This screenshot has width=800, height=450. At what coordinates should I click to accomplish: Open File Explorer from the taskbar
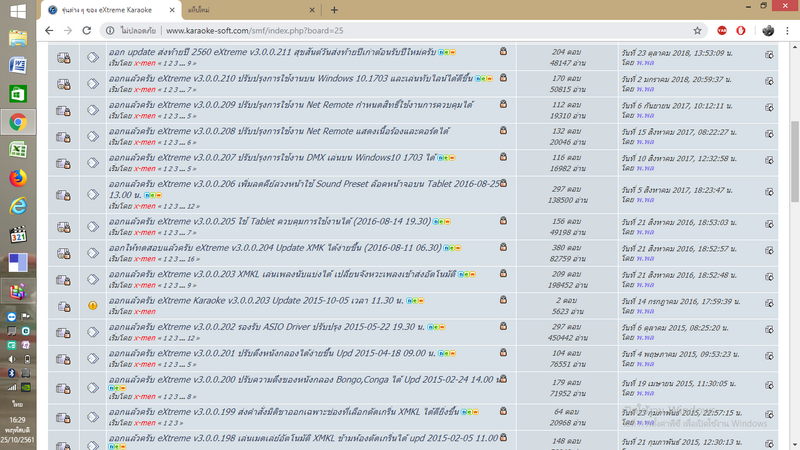(18, 38)
